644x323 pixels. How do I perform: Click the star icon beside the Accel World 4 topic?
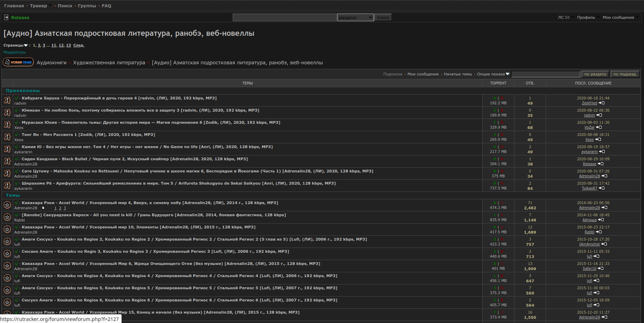7,205
